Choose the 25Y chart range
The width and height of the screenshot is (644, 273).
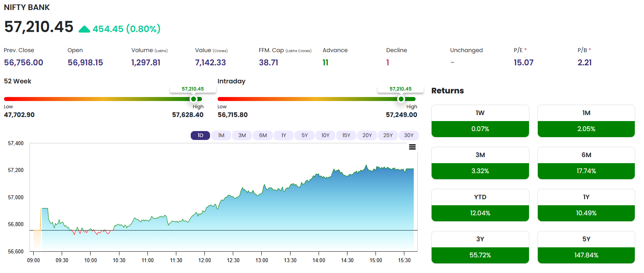(x=388, y=135)
